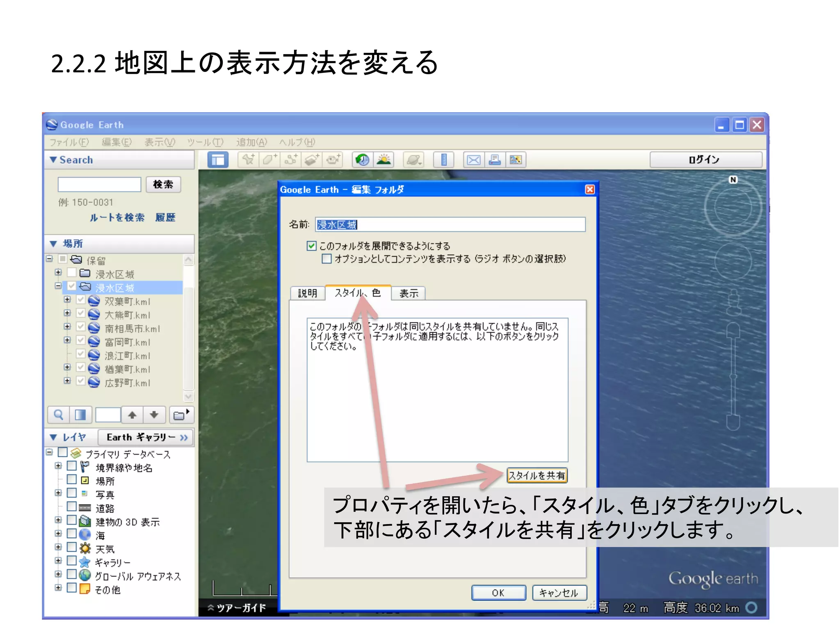
Task: Click the 名前 text field
Action: [x=450, y=224]
